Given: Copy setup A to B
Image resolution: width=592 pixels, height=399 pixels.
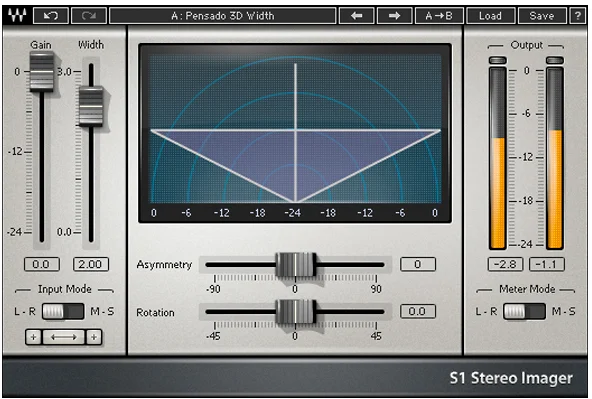Looking at the screenshot, I should [439, 16].
